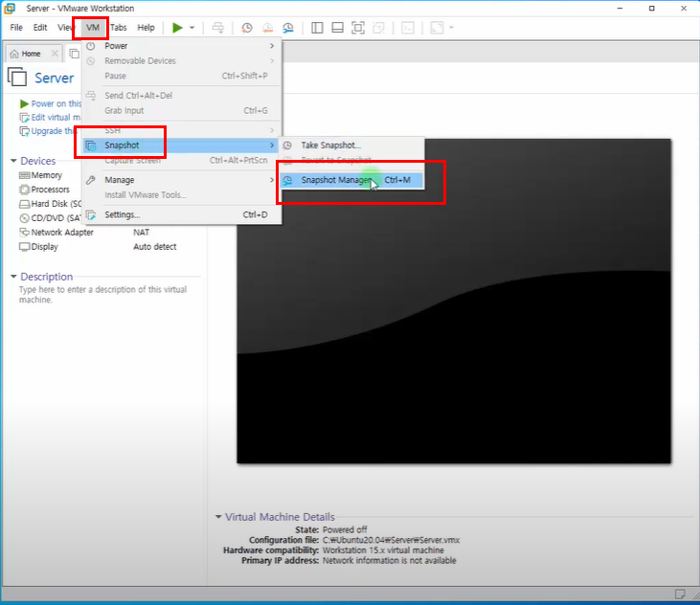
Task: Click the VM menu
Action: point(93,28)
